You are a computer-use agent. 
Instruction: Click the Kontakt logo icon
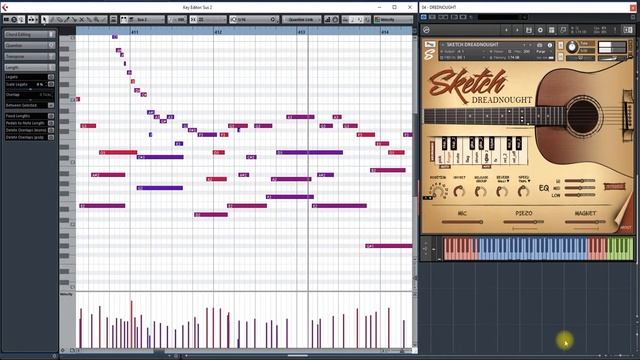click(427, 30)
